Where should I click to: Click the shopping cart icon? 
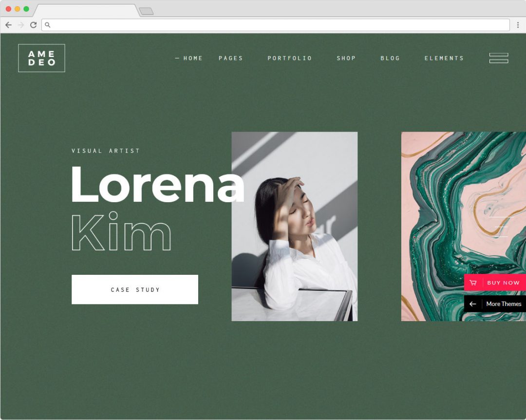click(473, 283)
